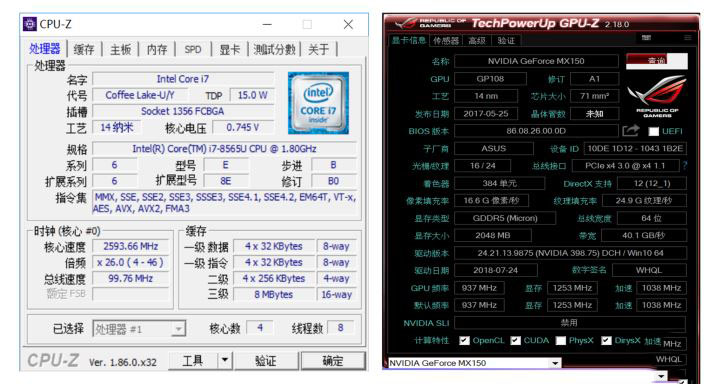Switch to the 传感器 tab in GPU-Z
The width and height of the screenshot is (720, 384).
[x=446, y=41]
